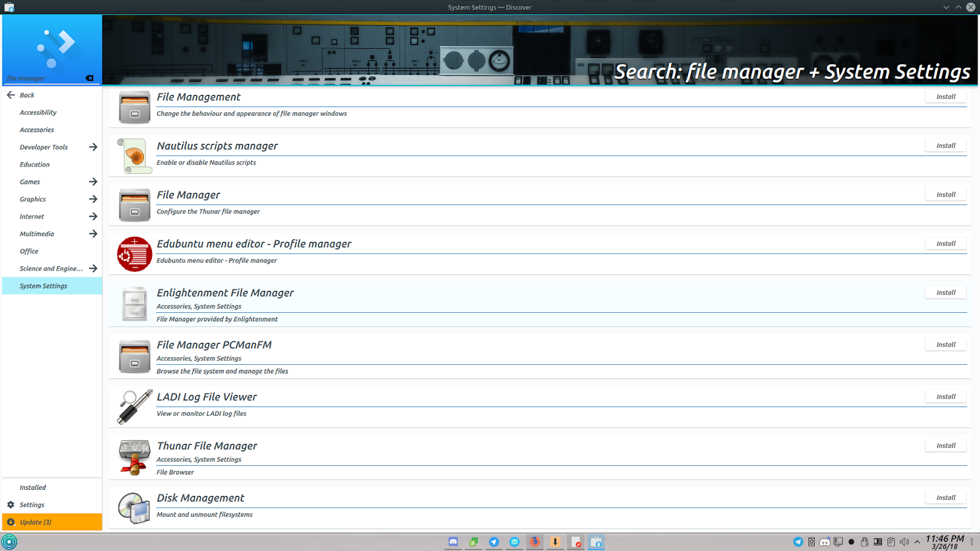The width and height of the screenshot is (980, 551).
Task: Open the volume control in the system tray
Action: pos(905,541)
